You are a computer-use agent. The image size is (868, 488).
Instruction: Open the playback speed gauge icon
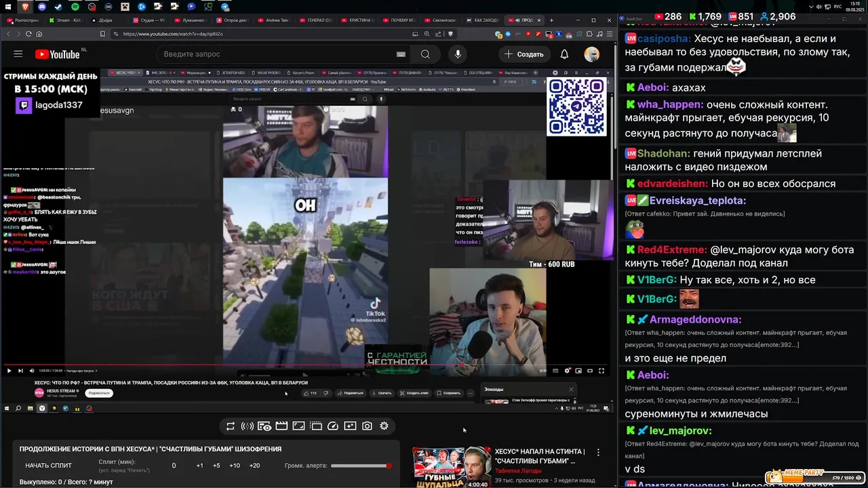click(x=333, y=426)
